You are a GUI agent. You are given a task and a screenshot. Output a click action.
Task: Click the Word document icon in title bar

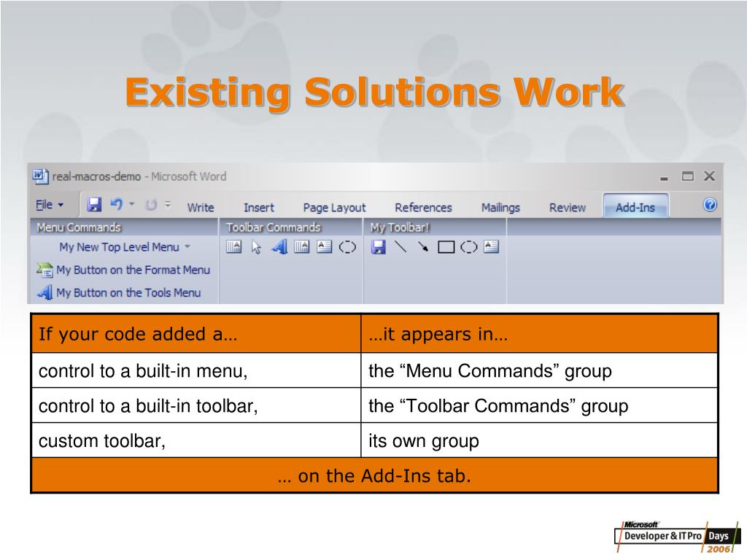click(x=41, y=176)
